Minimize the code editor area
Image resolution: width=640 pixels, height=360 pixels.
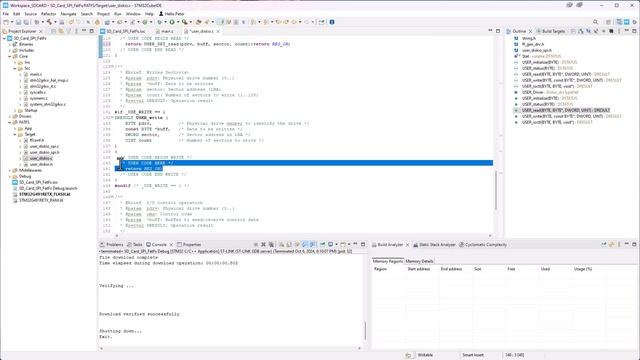point(490,31)
